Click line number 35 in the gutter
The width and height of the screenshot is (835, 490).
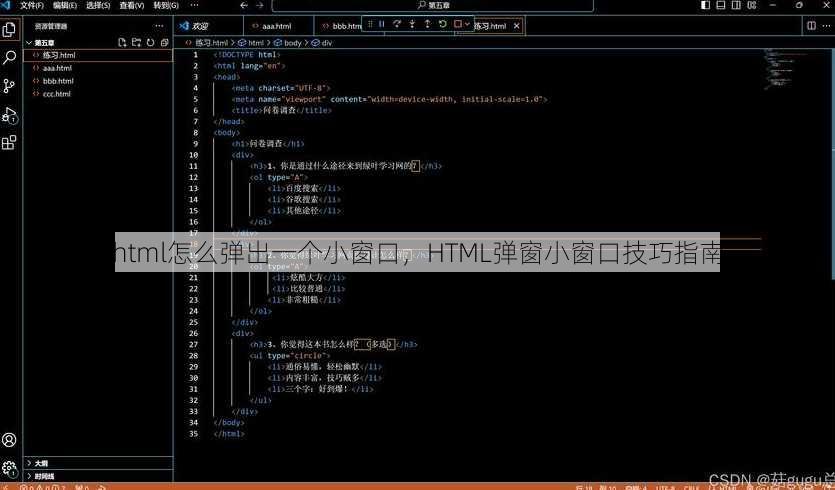(193, 434)
